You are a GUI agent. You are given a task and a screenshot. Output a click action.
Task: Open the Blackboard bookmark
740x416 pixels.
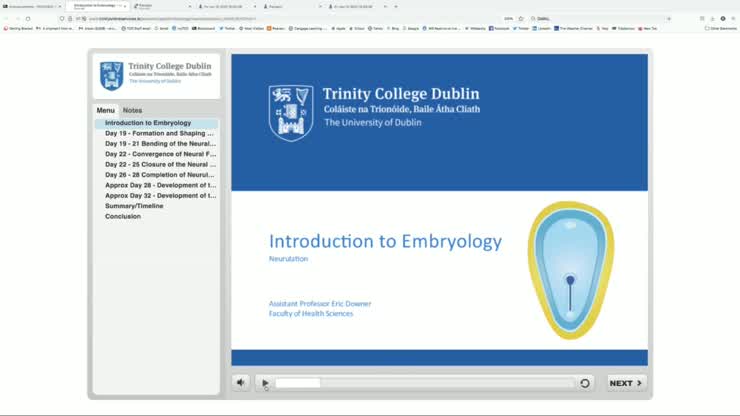point(203,28)
